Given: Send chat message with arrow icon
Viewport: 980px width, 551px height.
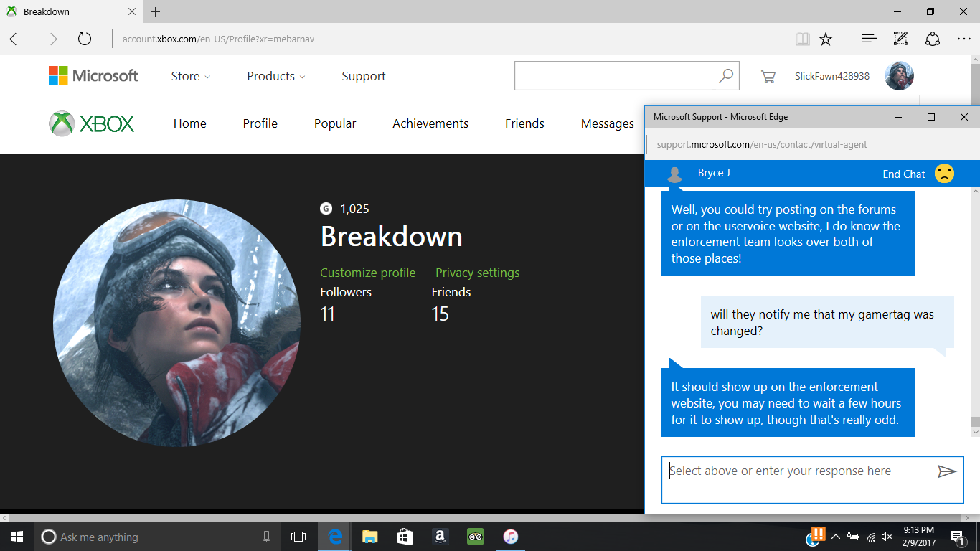Looking at the screenshot, I should click(x=947, y=471).
